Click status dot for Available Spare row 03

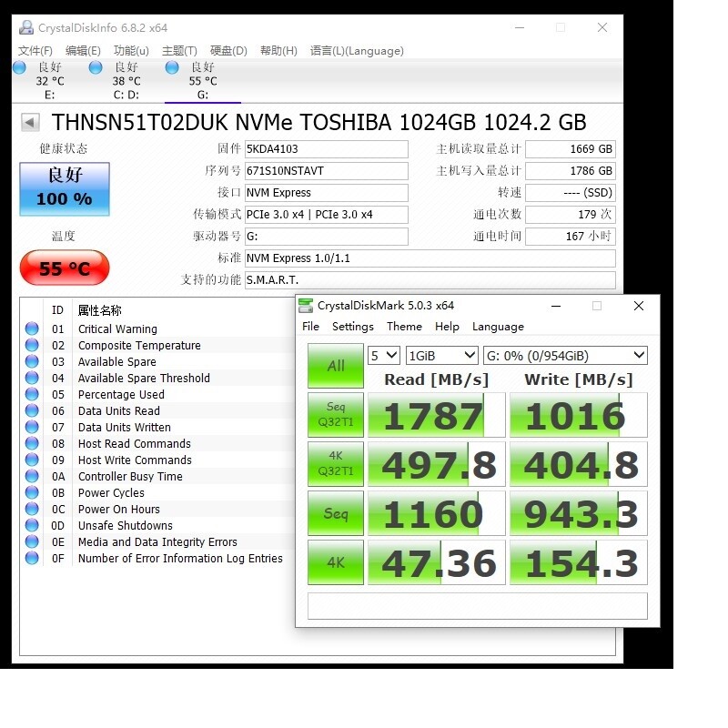coord(32,361)
